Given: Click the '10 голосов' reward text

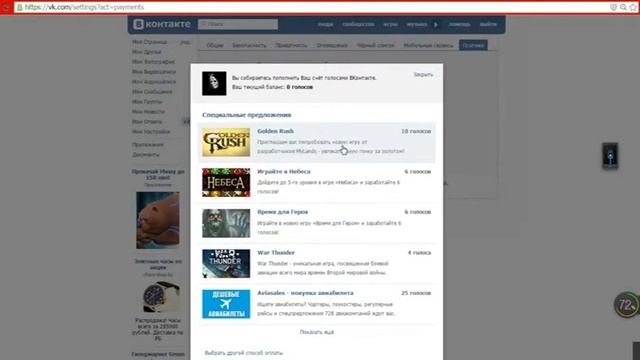Looking at the screenshot, I should pyautogui.click(x=416, y=131).
